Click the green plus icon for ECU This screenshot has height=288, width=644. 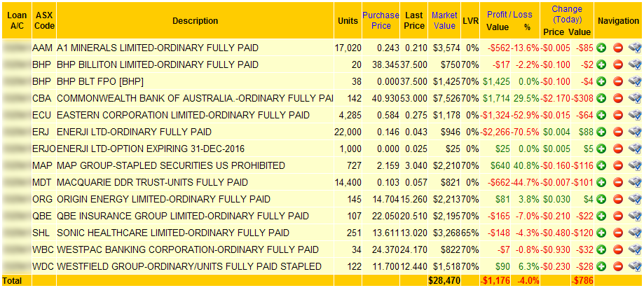click(601, 116)
